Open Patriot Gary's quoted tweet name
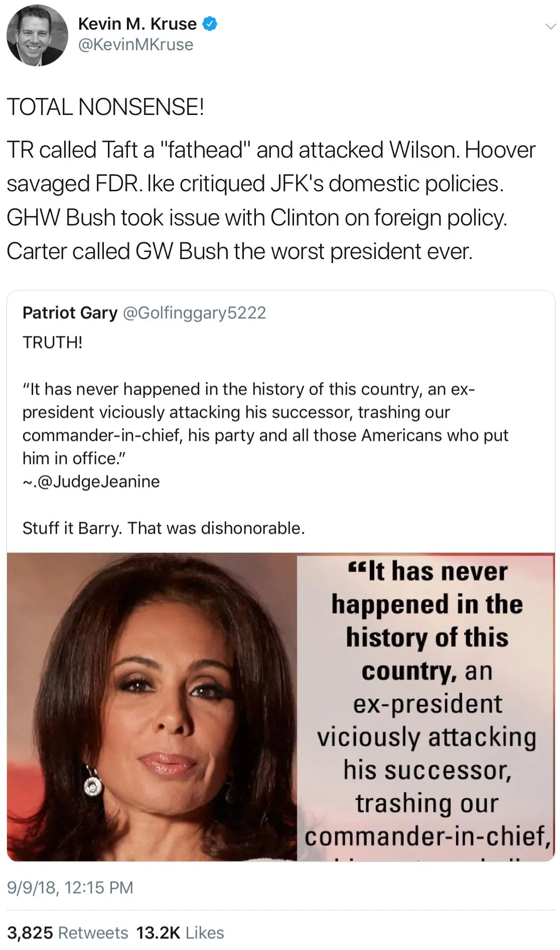560x950 pixels. [x=70, y=312]
